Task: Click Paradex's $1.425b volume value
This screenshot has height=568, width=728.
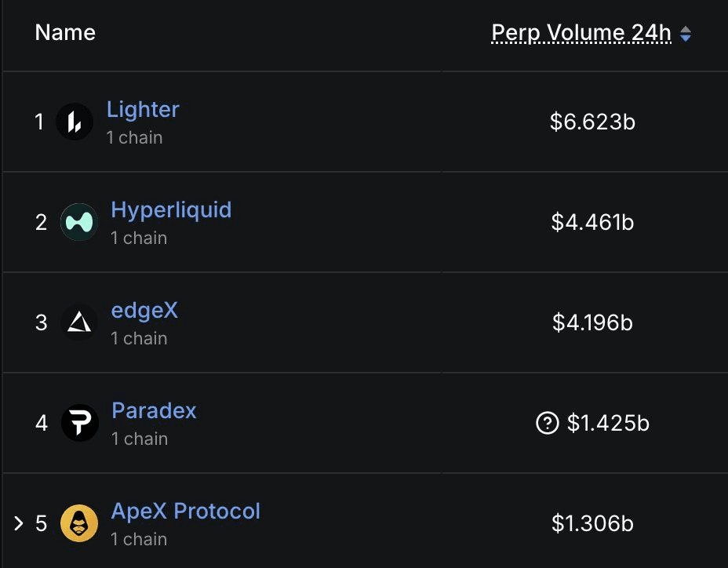Action: (608, 424)
